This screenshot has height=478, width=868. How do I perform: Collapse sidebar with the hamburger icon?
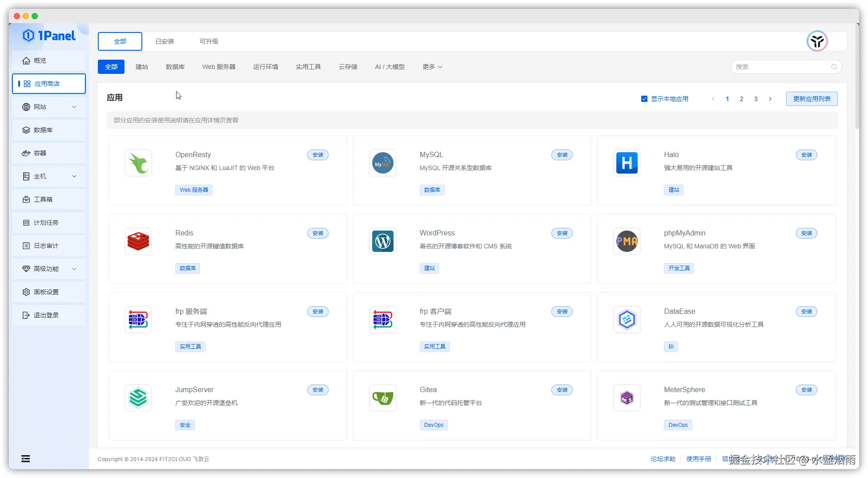[26, 459]
